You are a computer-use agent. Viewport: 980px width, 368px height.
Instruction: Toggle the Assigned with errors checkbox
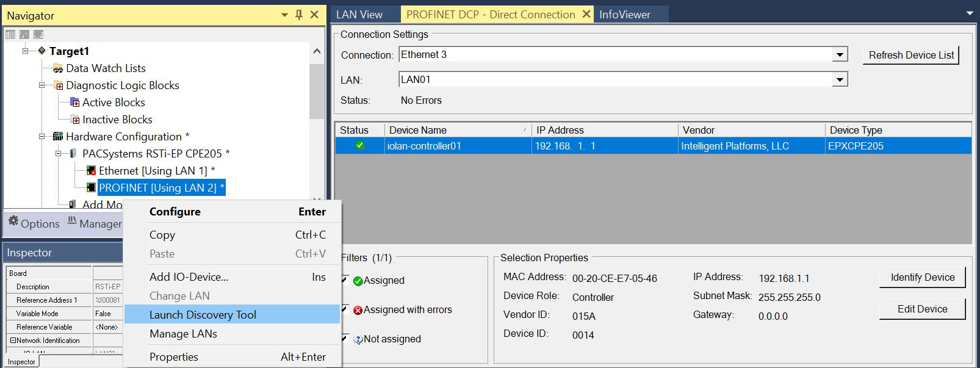coord(345,309)
